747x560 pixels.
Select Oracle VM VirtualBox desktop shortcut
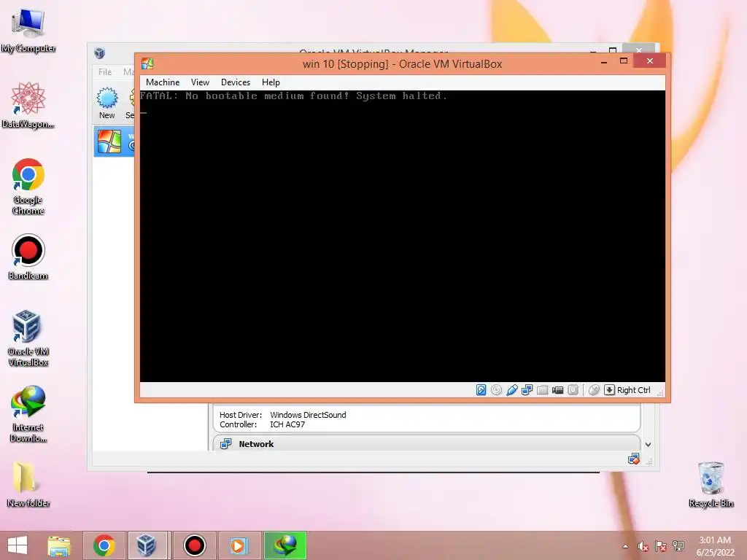pyautogui.click(x=28, y=338)
